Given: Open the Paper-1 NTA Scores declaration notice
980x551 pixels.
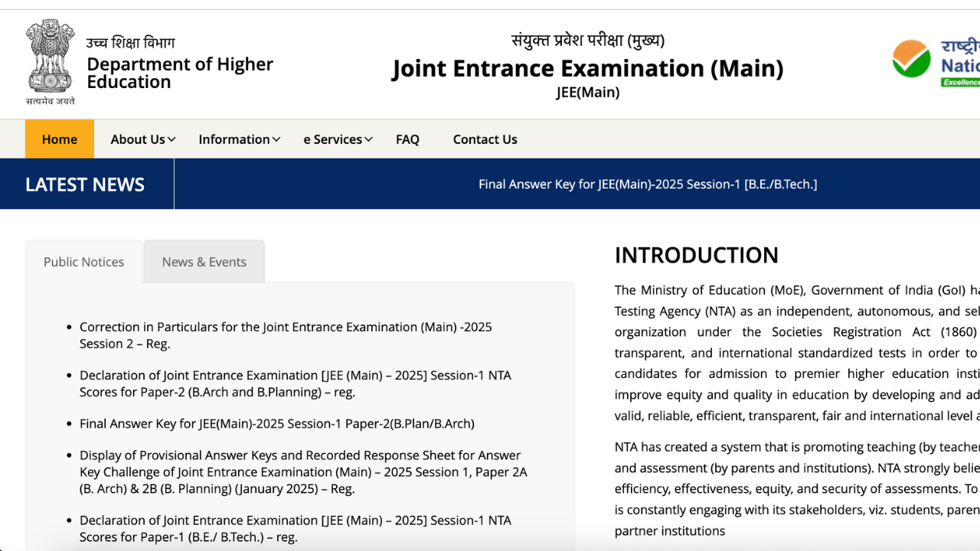Looking at the screenshot, I should (296, 528).
